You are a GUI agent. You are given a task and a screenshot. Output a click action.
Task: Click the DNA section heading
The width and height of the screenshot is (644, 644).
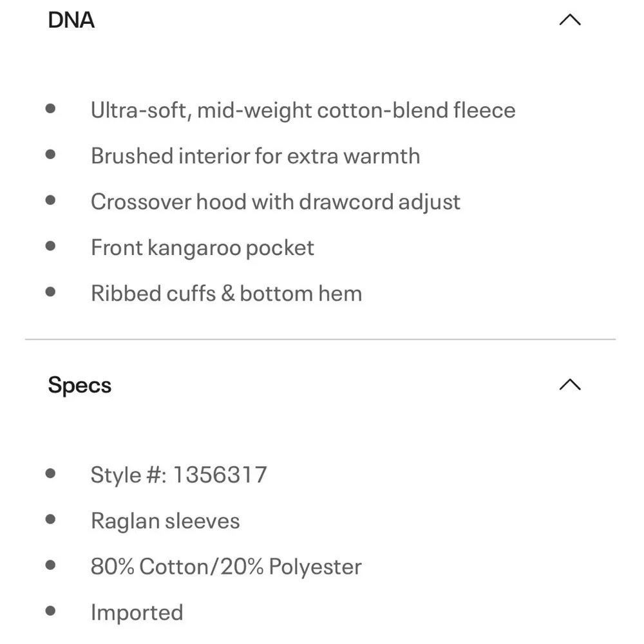[71, 20]
